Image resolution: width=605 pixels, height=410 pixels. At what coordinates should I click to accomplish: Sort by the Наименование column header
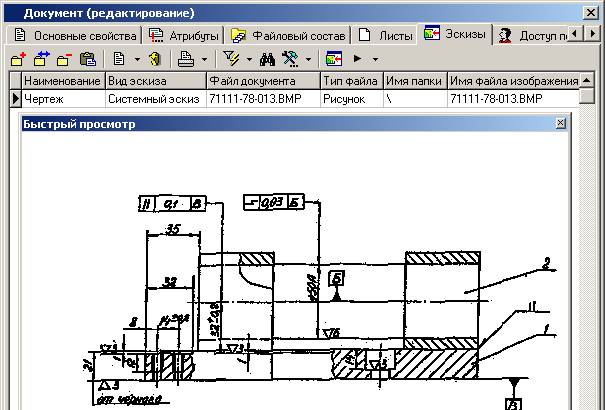[x=63, y=81]
